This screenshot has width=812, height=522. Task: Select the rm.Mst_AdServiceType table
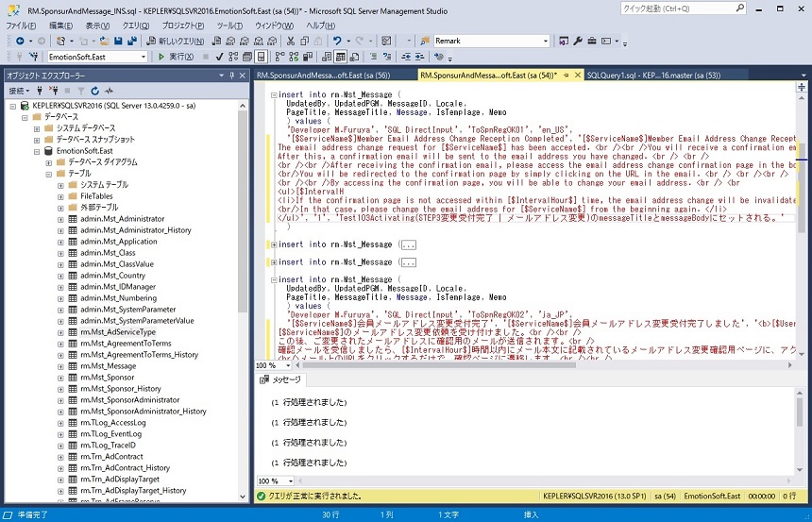(x=118, y=332)
